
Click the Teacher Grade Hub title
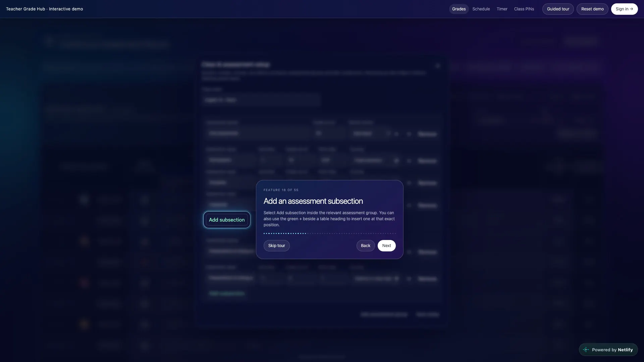tap(44, 9)
